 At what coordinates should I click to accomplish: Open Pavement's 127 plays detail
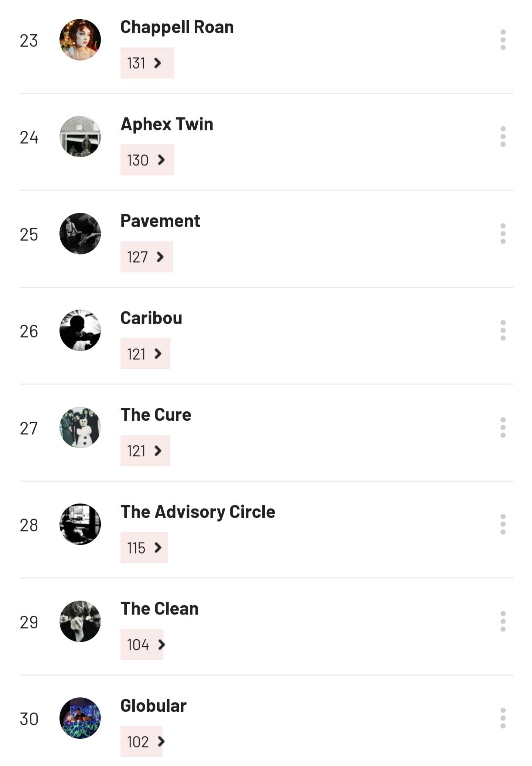(x=146, y=257)
